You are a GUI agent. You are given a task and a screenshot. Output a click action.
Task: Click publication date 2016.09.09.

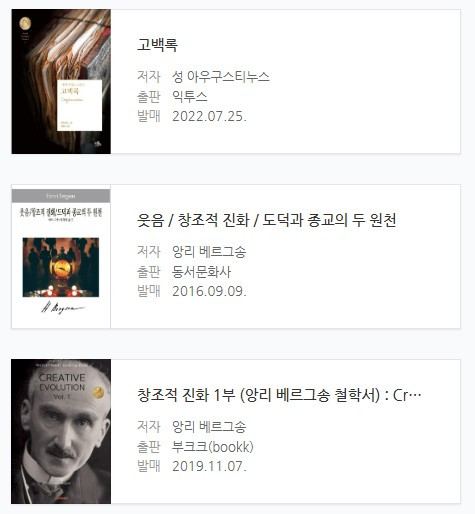pos(209,291)
